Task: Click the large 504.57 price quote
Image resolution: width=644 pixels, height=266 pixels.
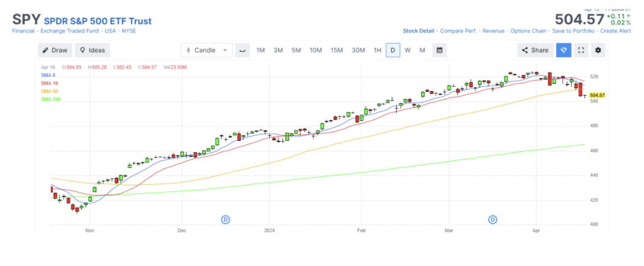Action: [579, 19]
